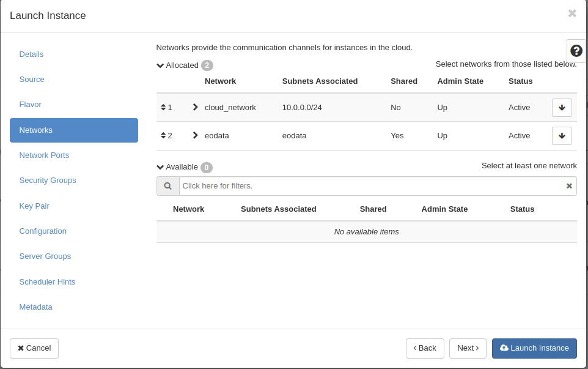This screenshot has height=369, width=588.
Task: Click the Back button
Action: pos(425,348)
